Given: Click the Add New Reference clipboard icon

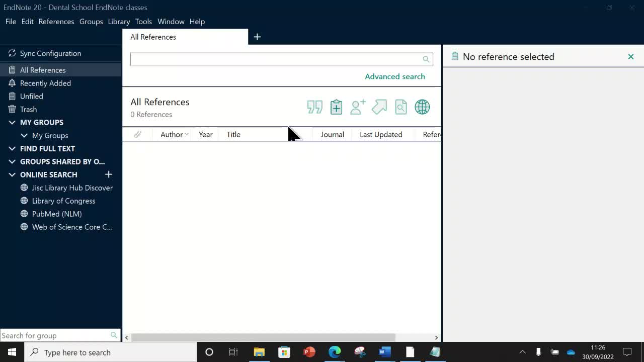Looking at the screenshot, I should pos(336,107).
